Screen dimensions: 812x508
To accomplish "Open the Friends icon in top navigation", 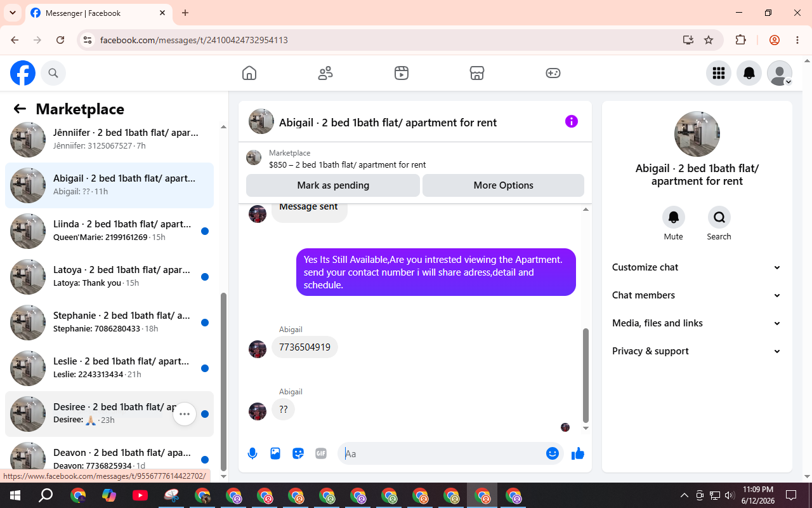I will point(325,73).
